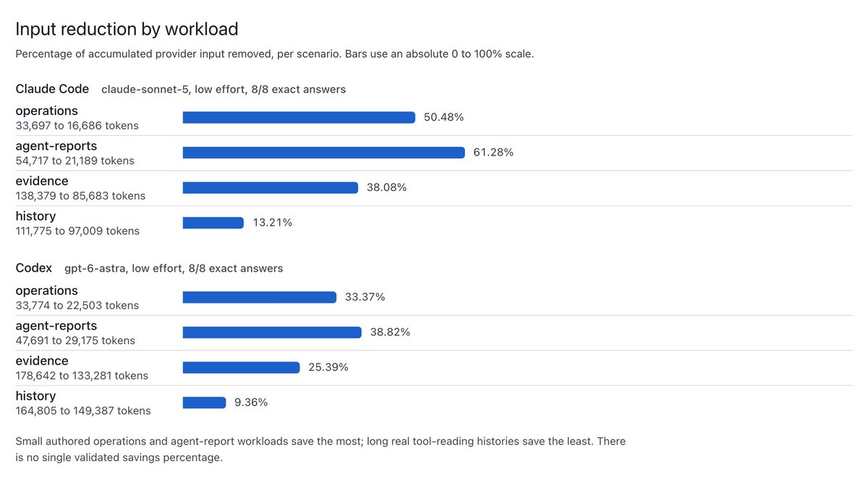Select the Codex section heading
The width and height of the screenshot is (868, 480).
point(34,268)
